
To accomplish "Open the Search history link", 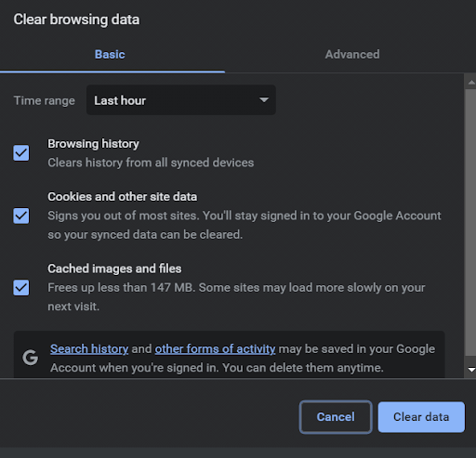I will [89, 349].
